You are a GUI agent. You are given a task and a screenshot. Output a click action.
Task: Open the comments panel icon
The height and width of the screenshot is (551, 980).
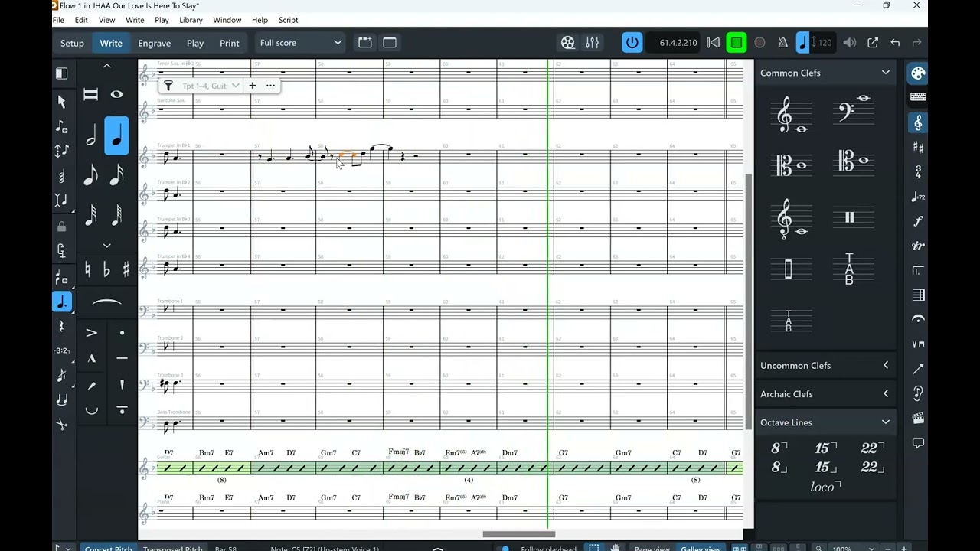917,443
